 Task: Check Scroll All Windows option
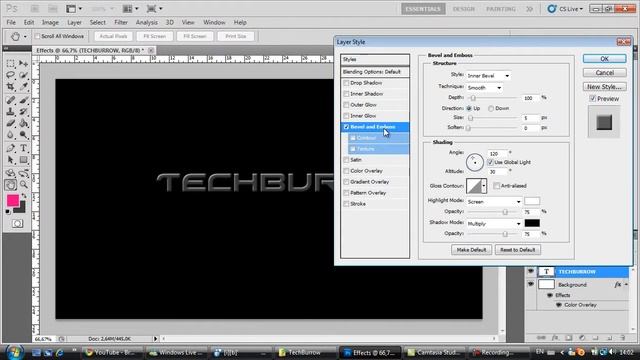coord(38,36)
